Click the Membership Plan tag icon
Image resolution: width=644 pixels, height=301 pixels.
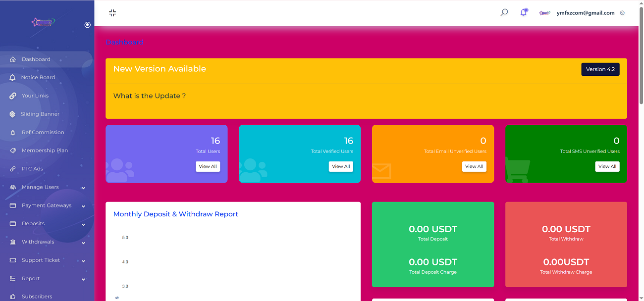pos(13,150)
